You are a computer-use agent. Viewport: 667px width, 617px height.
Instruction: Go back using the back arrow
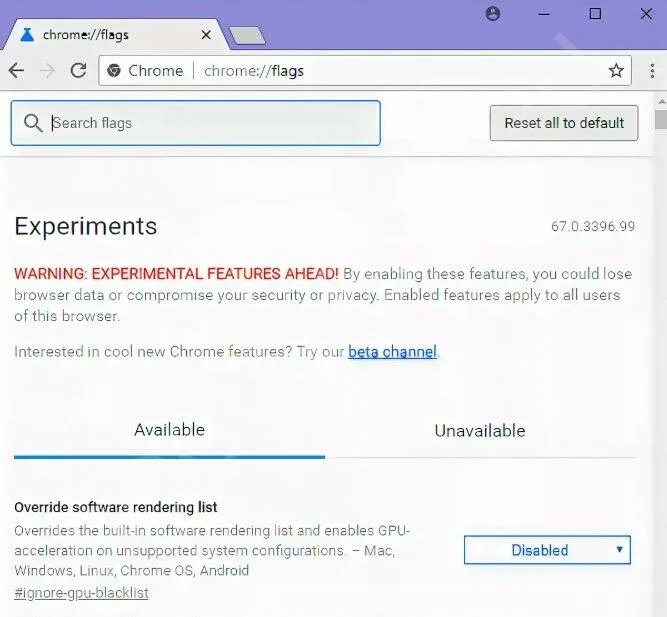[16, 71]
